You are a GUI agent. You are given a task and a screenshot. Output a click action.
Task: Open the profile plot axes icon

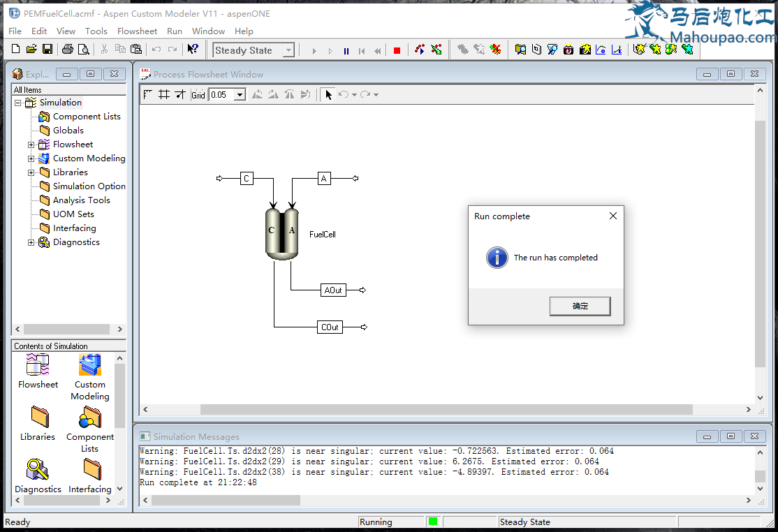click(617, 49)
